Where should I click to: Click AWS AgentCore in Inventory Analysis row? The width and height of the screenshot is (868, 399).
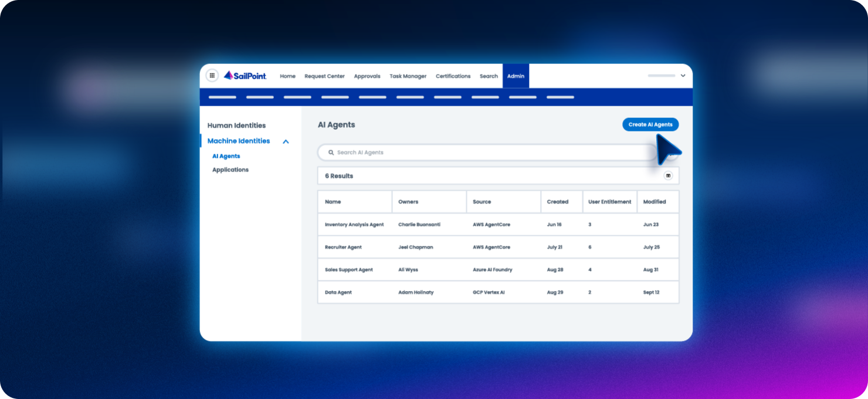491,225
